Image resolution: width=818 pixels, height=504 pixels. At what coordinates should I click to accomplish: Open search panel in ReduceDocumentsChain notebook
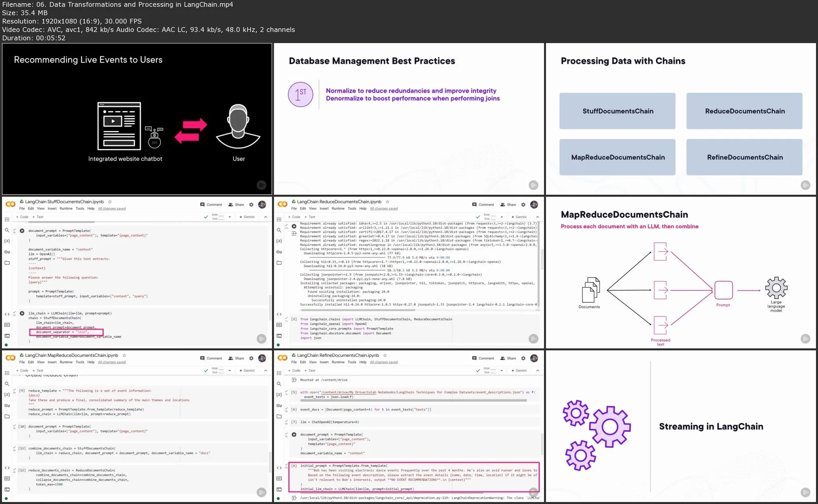tap(279, 230)
